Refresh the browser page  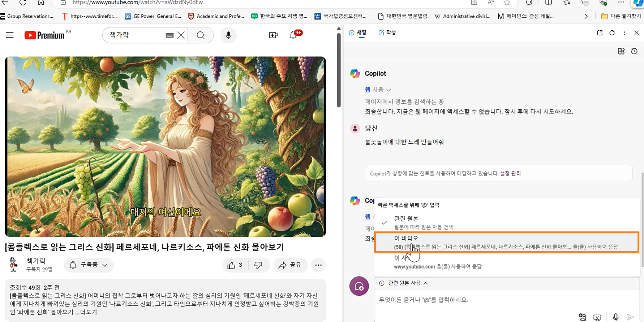tap(23, 3)
